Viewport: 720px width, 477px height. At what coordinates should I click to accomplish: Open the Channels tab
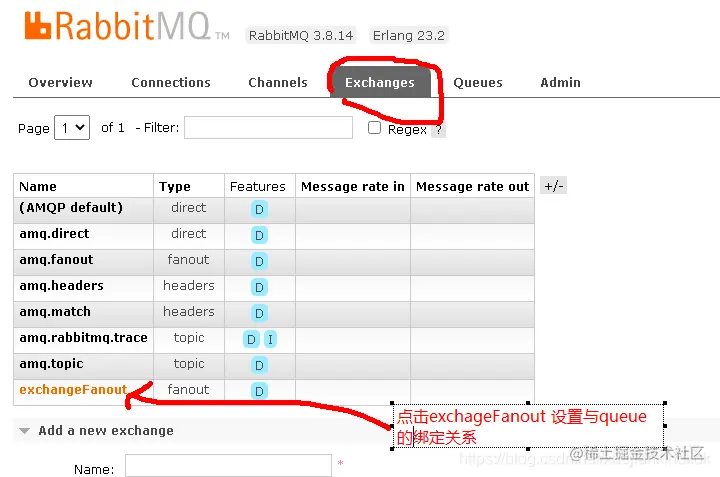(278, 83)
